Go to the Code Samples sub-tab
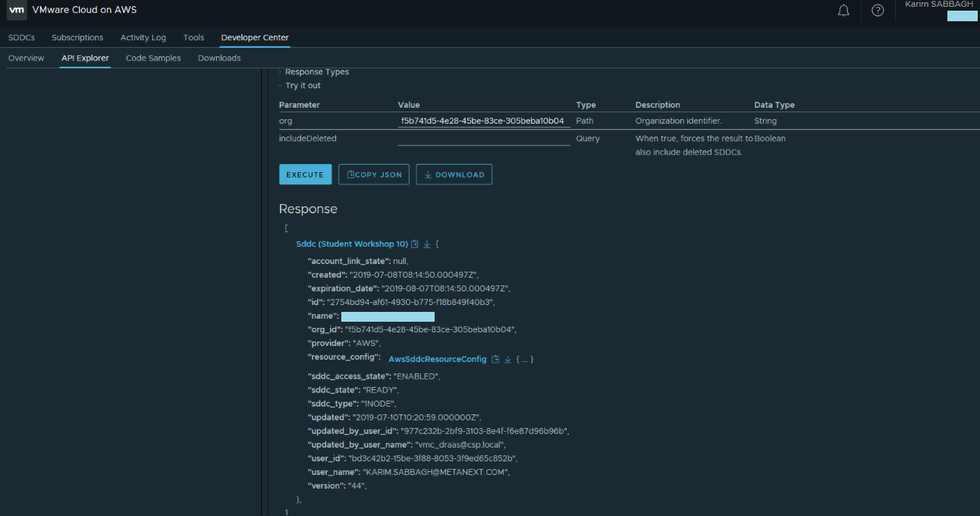 coord(153,58)
